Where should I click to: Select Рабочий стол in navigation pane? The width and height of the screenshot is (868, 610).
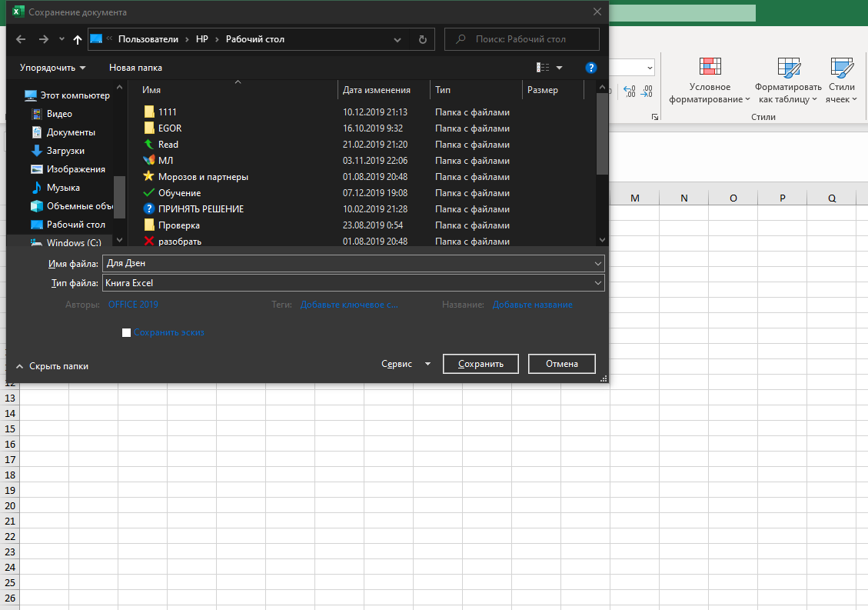(x=68, y=225)
